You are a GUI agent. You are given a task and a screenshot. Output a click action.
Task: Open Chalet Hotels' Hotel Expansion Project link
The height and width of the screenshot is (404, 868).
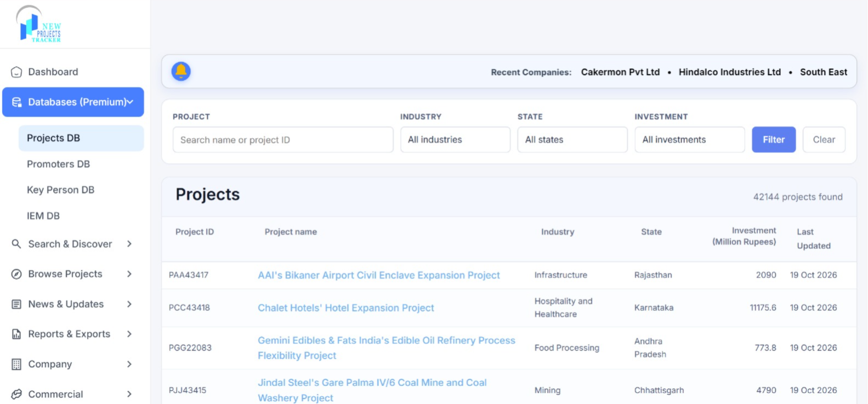(346, 308)
